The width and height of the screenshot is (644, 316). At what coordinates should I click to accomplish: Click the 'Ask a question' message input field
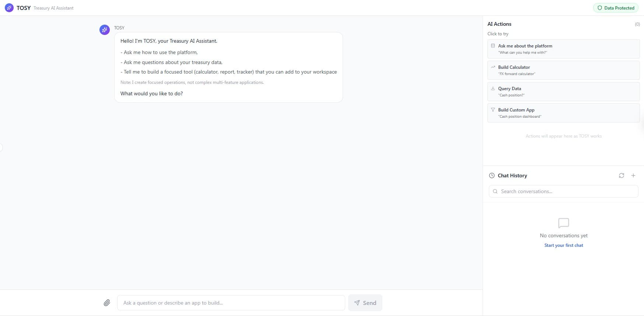(231, 302)
